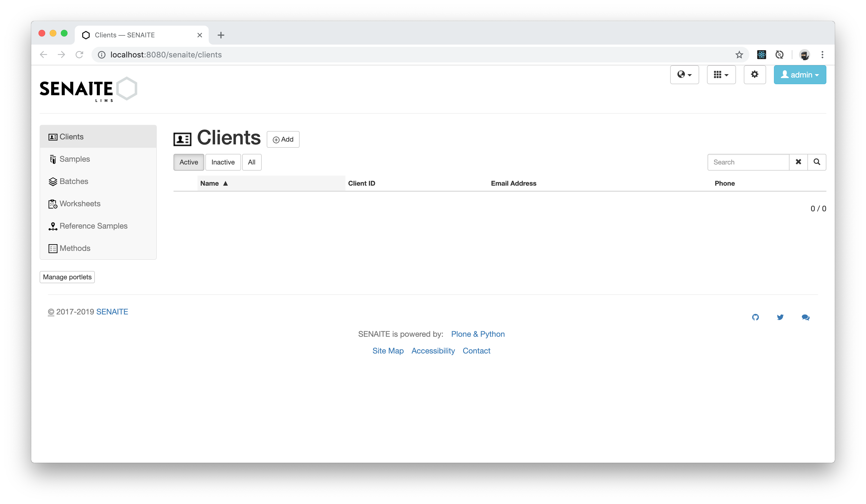The width and height of the screenshot is (866, 504).
Task: Click the browser back arrow
Action: (x=44, y=55)
